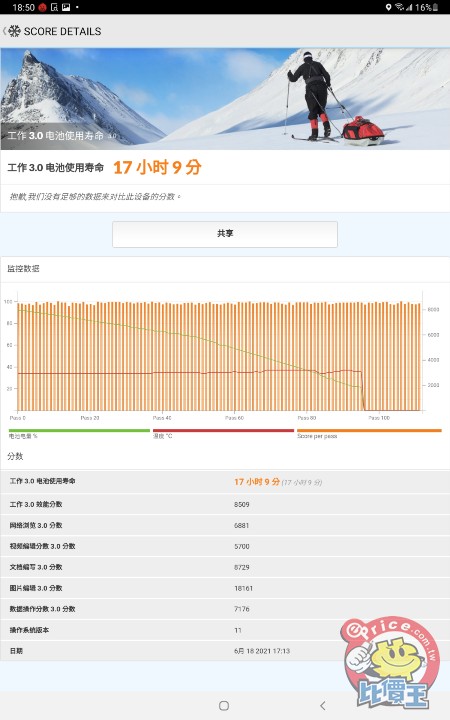Select the 操作系统版本 row
This screenshot has height=720, width=450.
point(225,630)
